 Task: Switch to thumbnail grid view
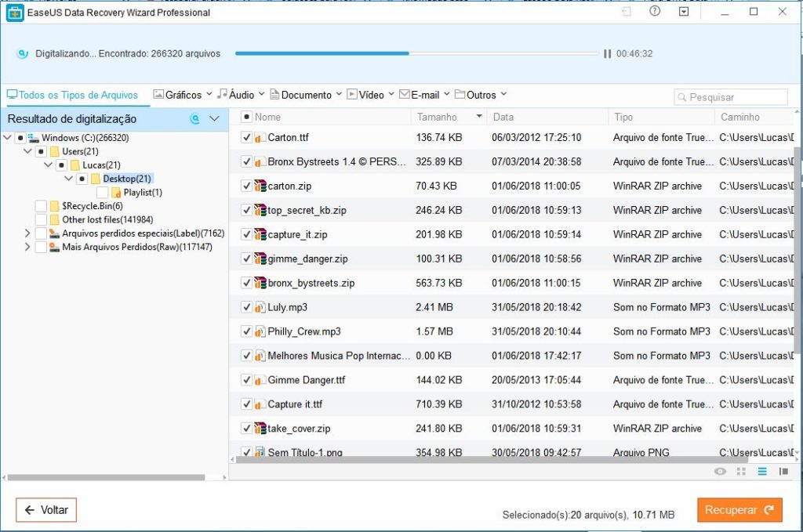click(740, 472)
